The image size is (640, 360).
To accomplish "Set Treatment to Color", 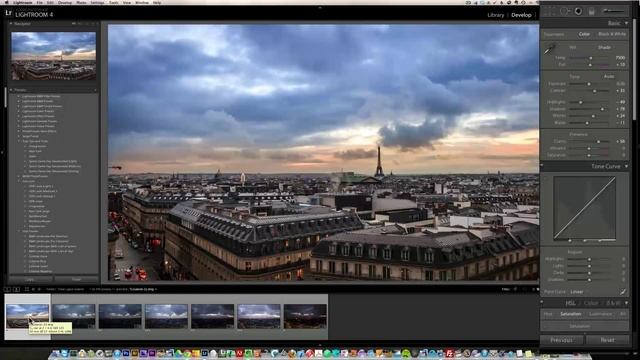I will tap(584, 34).
